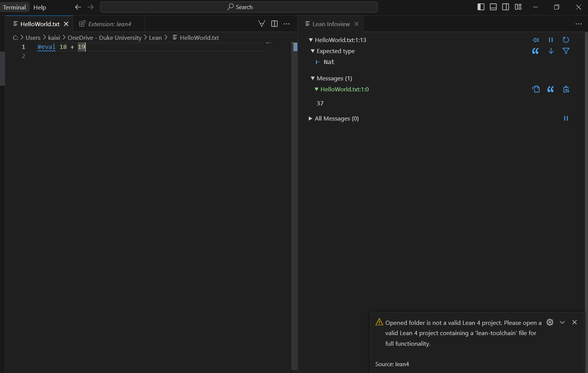Select the Lean Infoview tab
Image resolution: width=588 pixels, height=373 pixels.
(331, 24)
